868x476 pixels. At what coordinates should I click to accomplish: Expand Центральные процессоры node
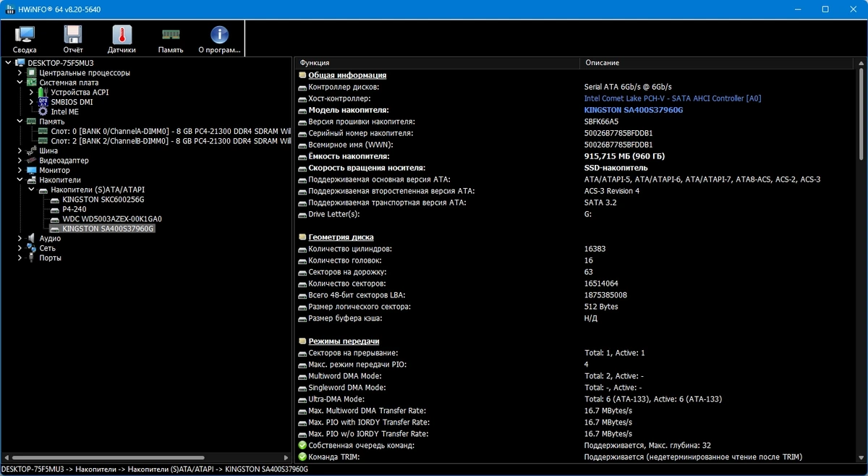(20, 73)
